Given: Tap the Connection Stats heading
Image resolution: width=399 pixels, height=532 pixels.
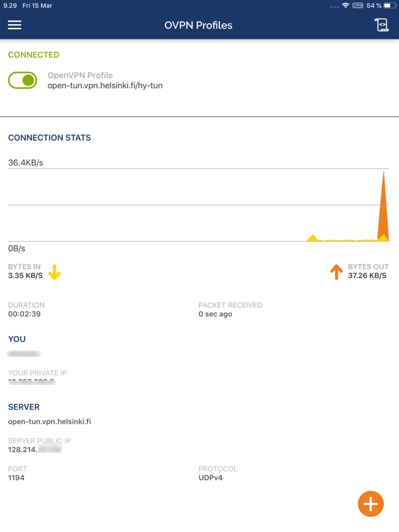Looking at the screenshot, I should 49,138.
